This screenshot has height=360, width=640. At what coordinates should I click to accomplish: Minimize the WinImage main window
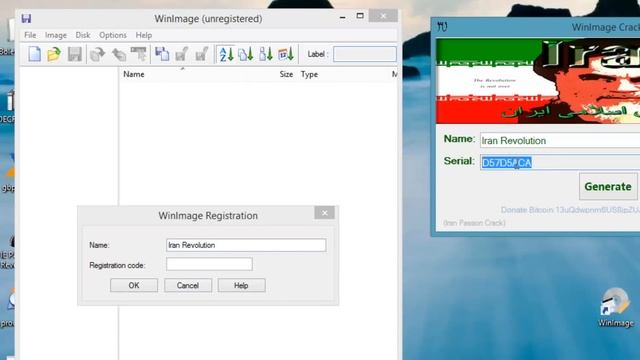tap(342, 17)
